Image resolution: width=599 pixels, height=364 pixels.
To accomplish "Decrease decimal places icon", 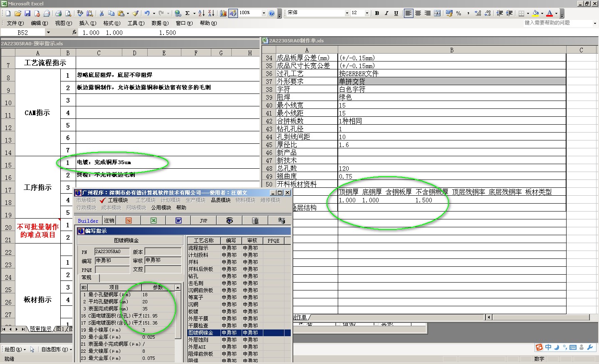I will [488, 13].
